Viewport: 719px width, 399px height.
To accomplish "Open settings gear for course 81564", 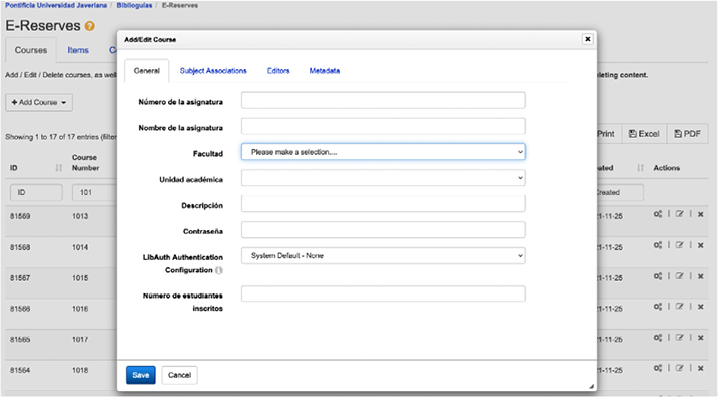I will pyautogui.click(x=658, y=368).
